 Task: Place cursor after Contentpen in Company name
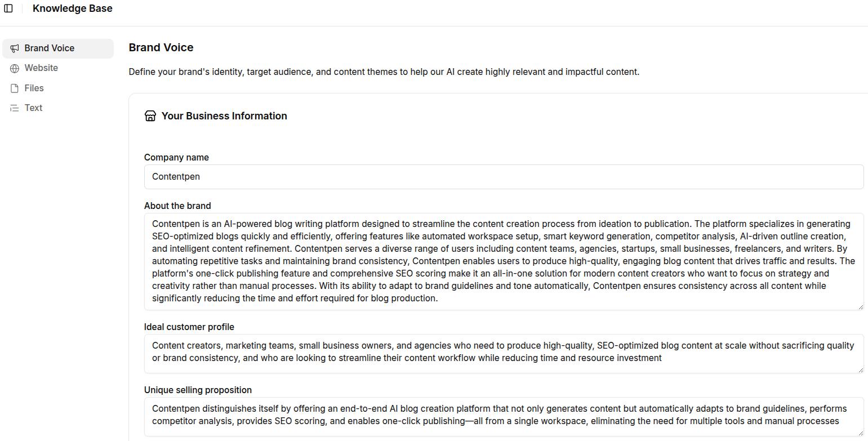(x=201, y=176)
